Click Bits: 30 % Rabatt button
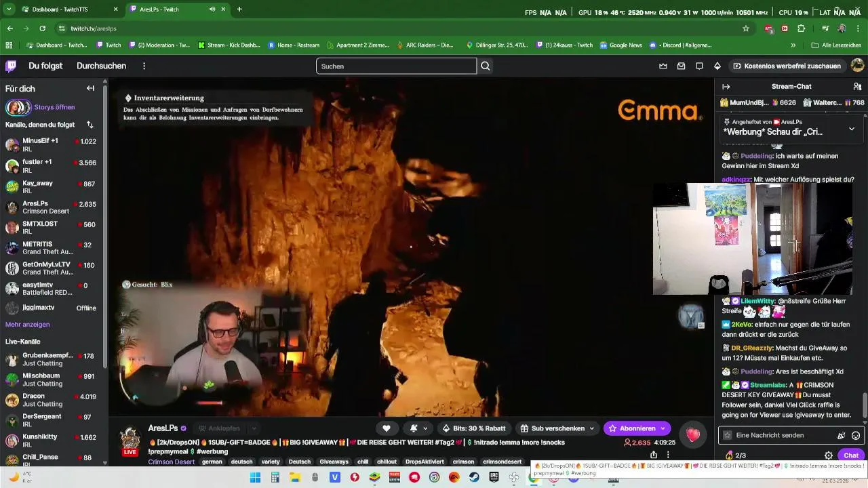The width and height of the screenshot is (868, 488). tap(473, 428)
